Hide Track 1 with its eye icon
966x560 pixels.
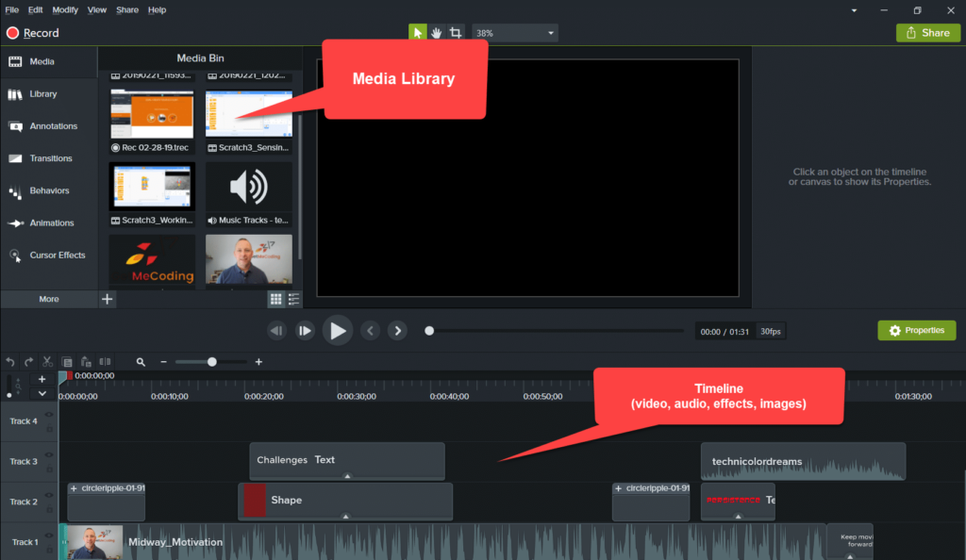pyautogui.click(x=49, y=535)
